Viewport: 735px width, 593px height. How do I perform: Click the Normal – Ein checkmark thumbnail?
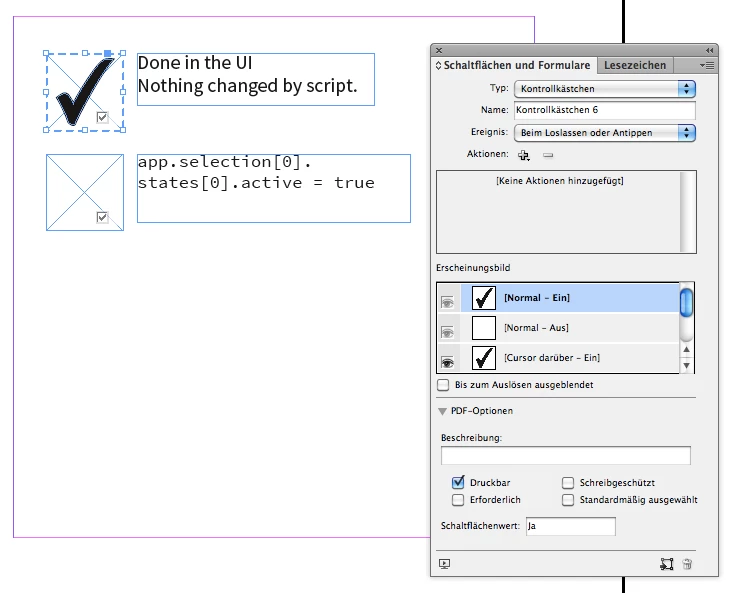coord(484,298)
